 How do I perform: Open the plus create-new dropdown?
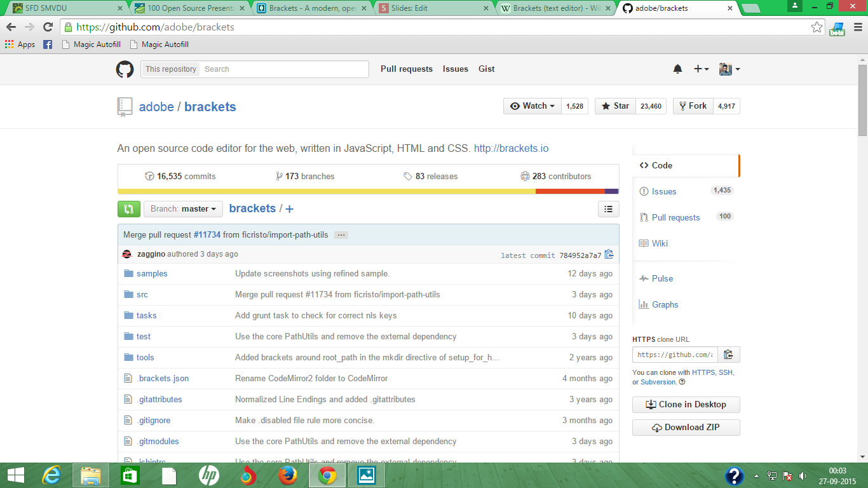702,69
